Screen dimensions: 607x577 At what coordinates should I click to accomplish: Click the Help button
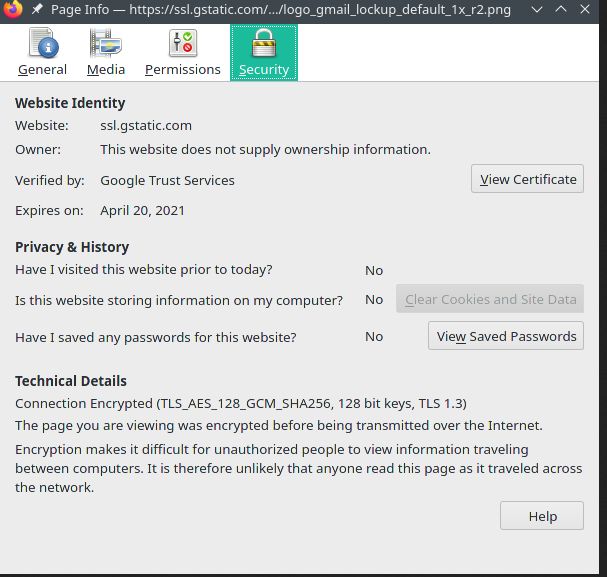542,516
